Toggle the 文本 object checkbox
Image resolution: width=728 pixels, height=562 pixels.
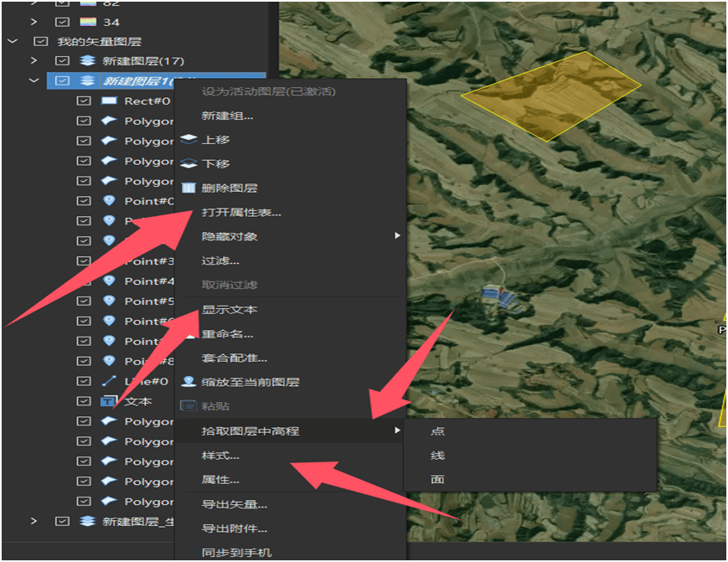pyautogui.click(x=84, y=401)
